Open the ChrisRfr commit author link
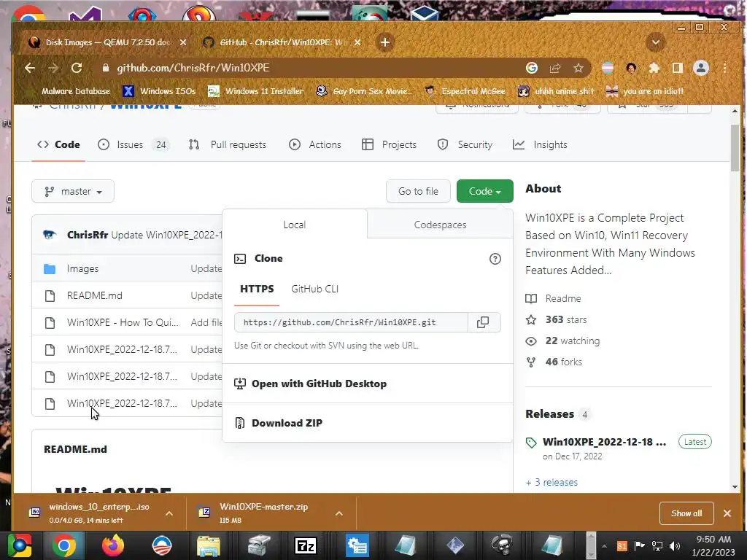 88,235
